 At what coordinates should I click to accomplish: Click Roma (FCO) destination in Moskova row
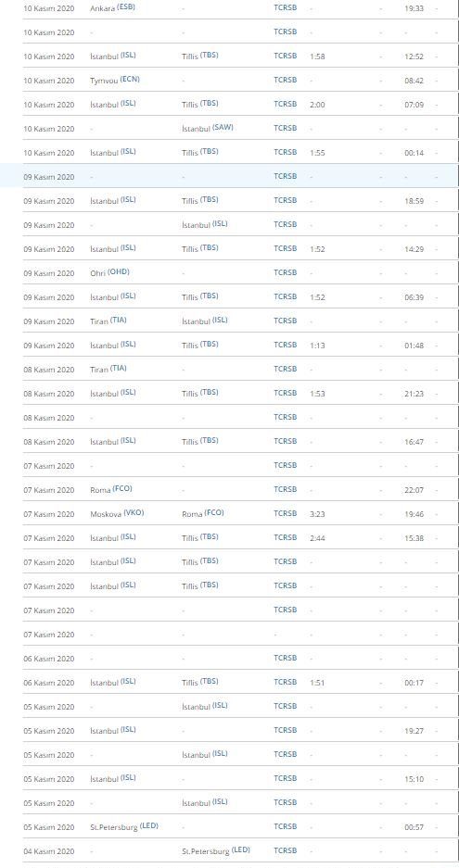(203, 513)
